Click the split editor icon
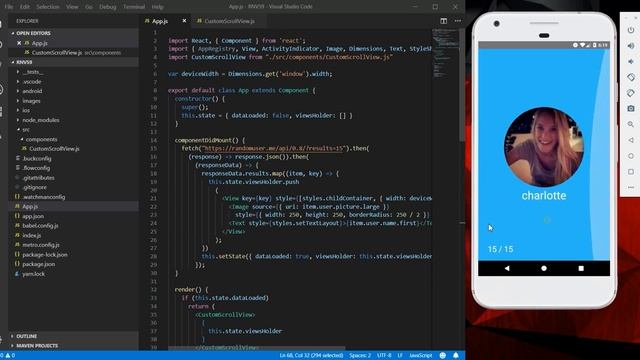Viewport: 640px width, 360px height. coord(443,21)
